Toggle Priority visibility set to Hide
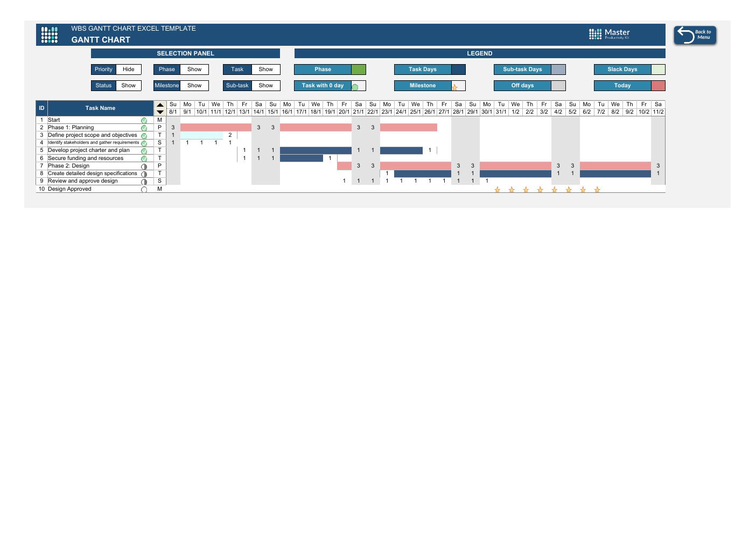This screenshot has width=756, height=535. pyautogui.click(x=129, y=70)
